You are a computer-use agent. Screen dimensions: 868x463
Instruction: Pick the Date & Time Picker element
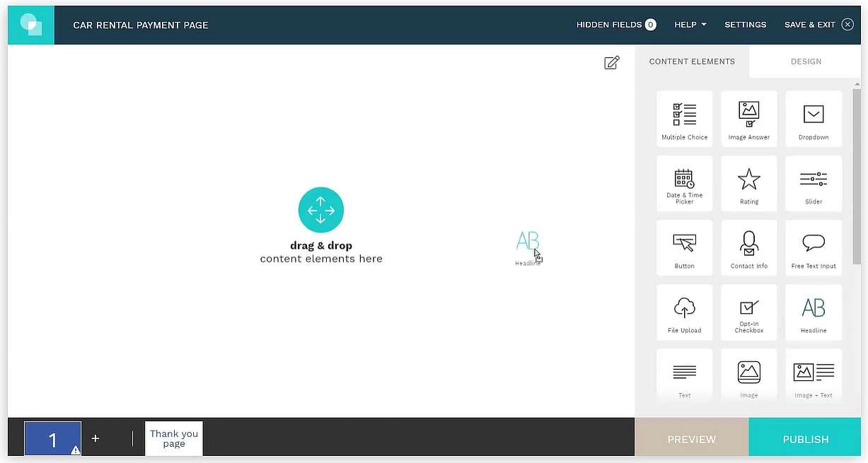point(684,183)
